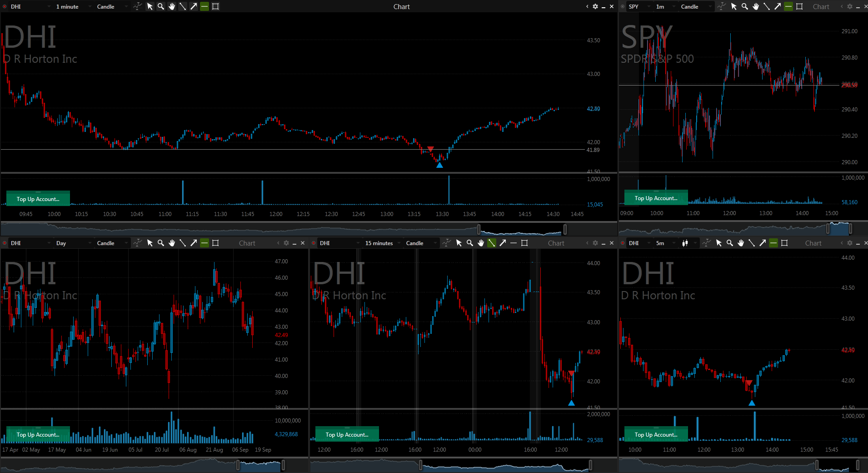This screenshot has height=473, width=868.
Task: Open the 'Day' timeframe dropdown
Action: pyautogui.click(x=73, y=243)
